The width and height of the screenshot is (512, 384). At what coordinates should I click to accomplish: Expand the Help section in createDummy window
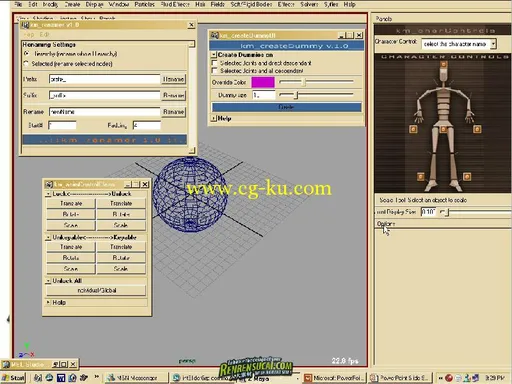(214, 118)
